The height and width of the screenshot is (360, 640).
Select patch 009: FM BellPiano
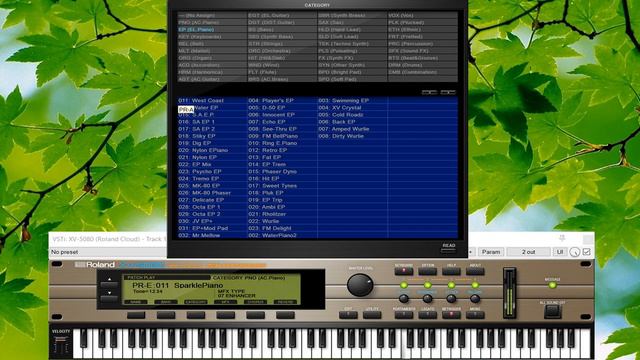(282, 136)
